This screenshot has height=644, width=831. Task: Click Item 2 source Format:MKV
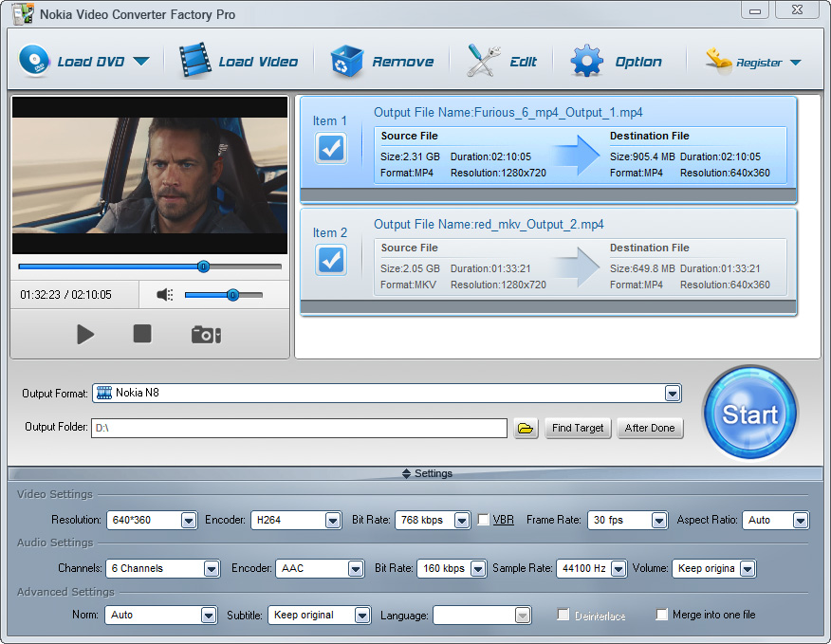click(408, 285)
